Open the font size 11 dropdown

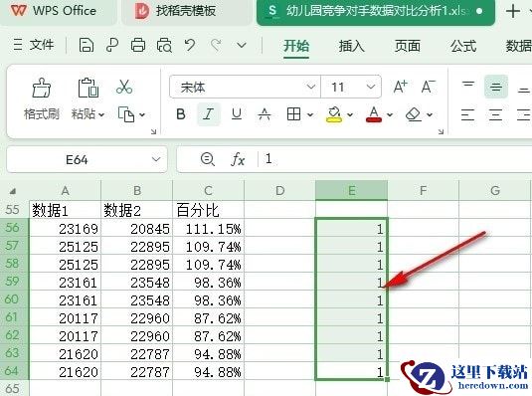pos(371,87)
